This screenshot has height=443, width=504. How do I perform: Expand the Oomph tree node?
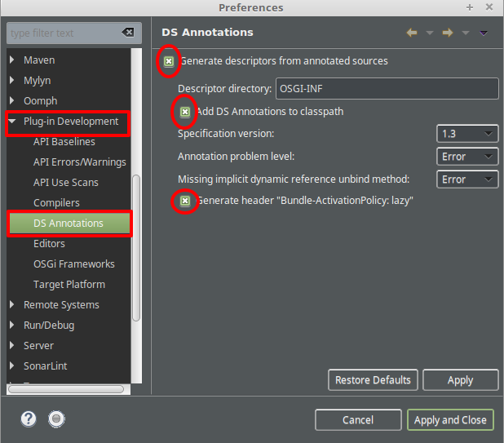click(x=12, y=100)
